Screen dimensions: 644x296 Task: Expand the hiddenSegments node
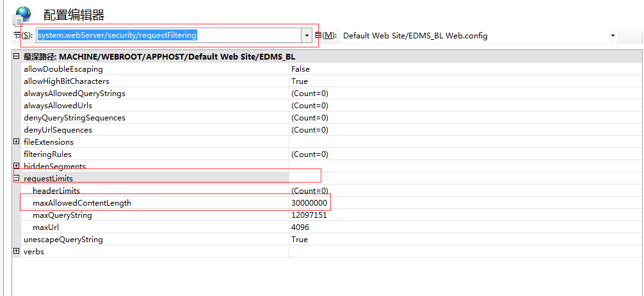pos(17,166)
